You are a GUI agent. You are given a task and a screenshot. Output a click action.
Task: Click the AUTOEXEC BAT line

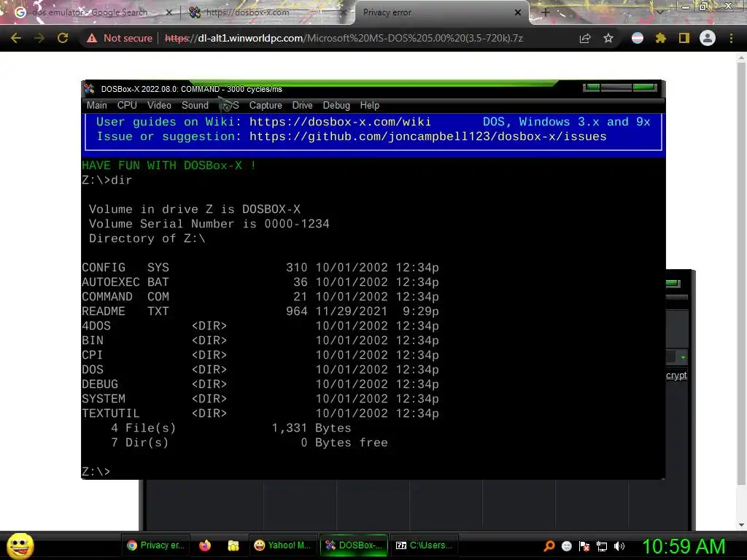click(260, 282)
